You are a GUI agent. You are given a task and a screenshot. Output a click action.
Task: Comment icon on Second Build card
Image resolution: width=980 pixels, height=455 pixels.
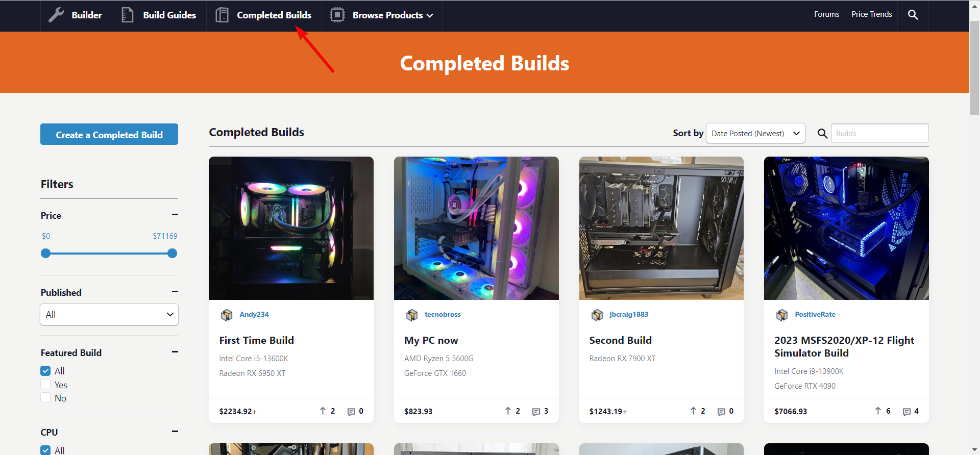coord(721,412)
